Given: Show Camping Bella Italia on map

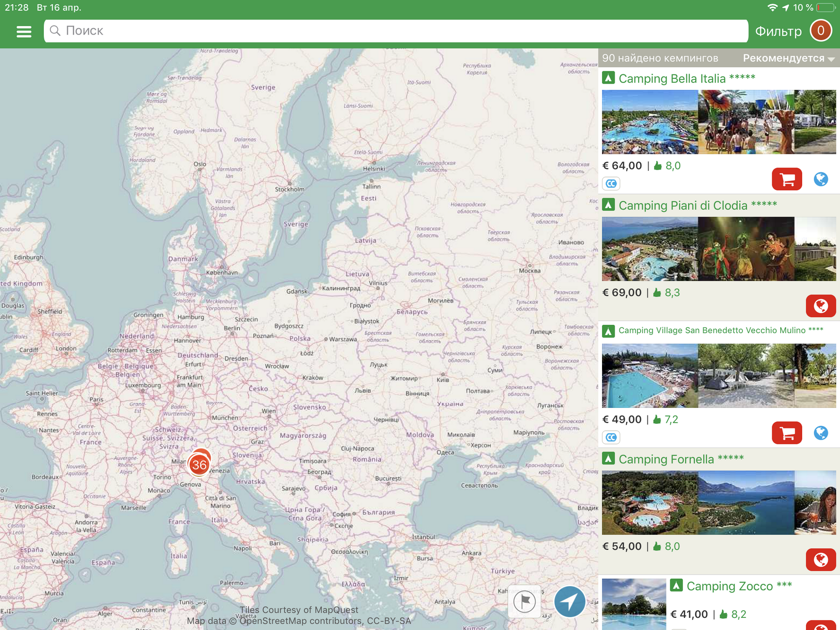Looking at the screenshot, I should [821, 179].
